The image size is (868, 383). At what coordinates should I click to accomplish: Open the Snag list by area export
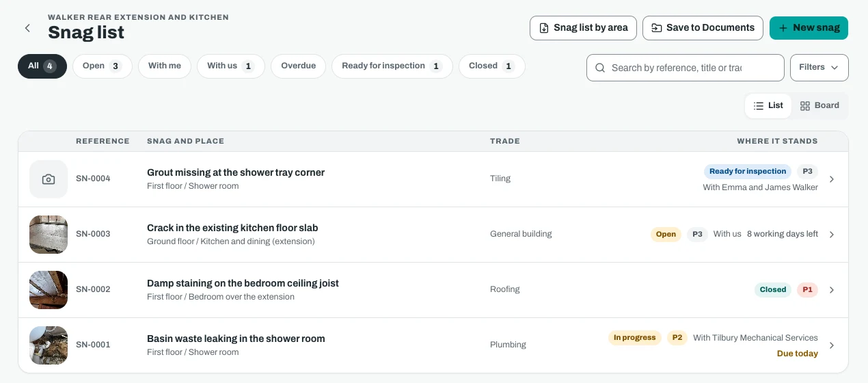(583, 28)
